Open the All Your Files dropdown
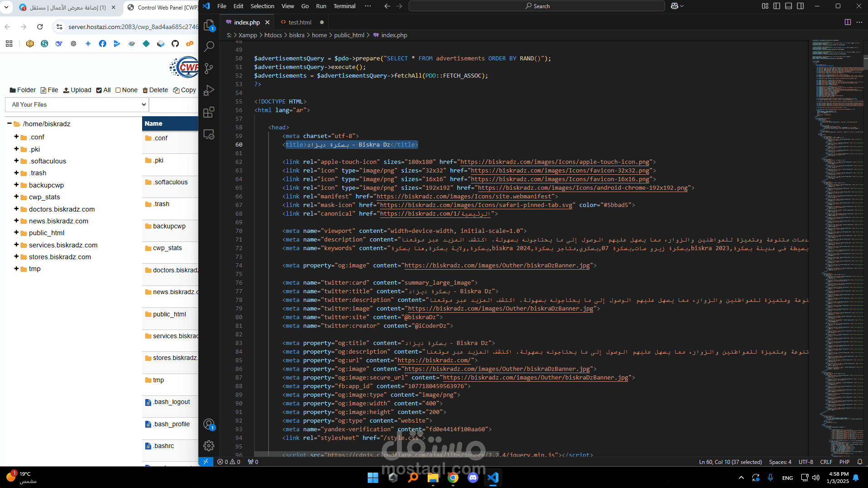This screenshot has width=868, height=488. pos(77,104)
